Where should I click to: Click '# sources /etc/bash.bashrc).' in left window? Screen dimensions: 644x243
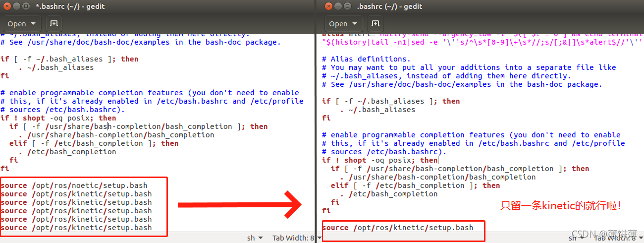[x=63, y=110]
